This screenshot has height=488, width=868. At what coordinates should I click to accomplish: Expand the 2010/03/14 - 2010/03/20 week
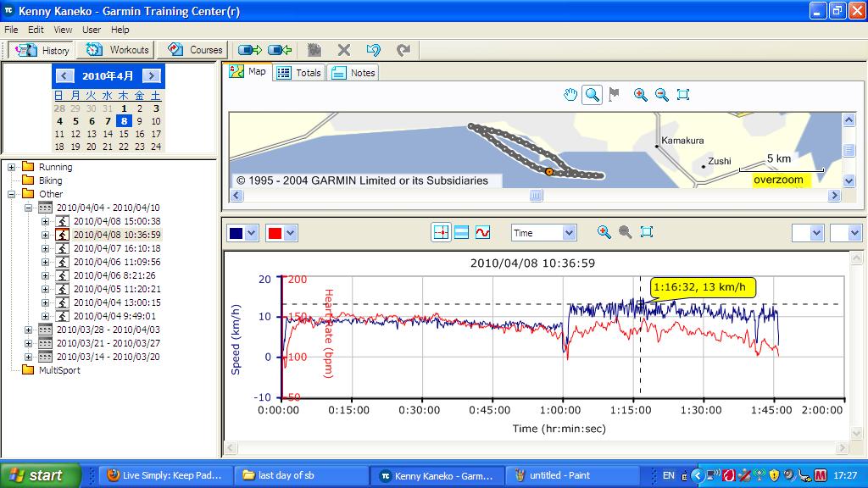coord(28,357)
